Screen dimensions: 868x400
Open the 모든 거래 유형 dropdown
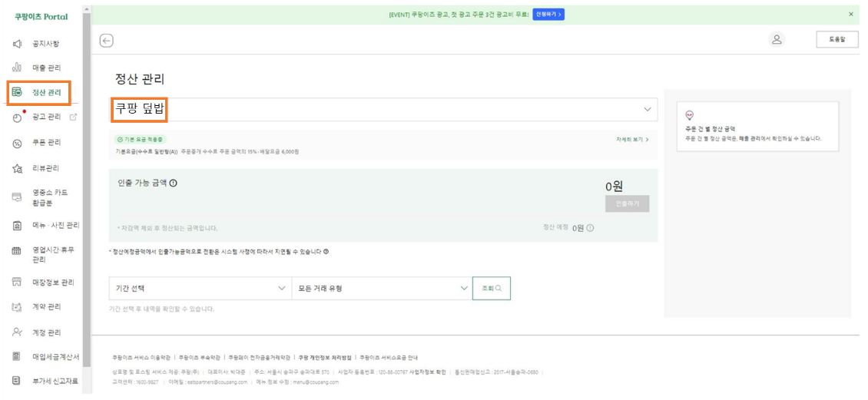[x=382, y=288]
